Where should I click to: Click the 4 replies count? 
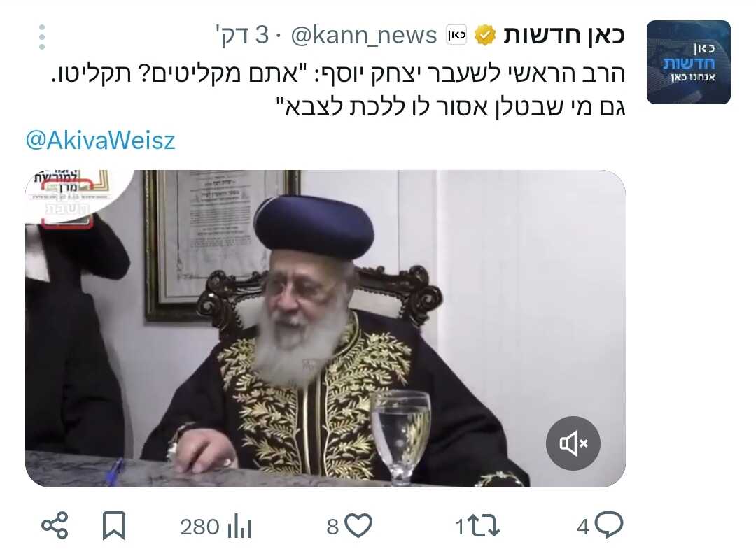[583, 527]
